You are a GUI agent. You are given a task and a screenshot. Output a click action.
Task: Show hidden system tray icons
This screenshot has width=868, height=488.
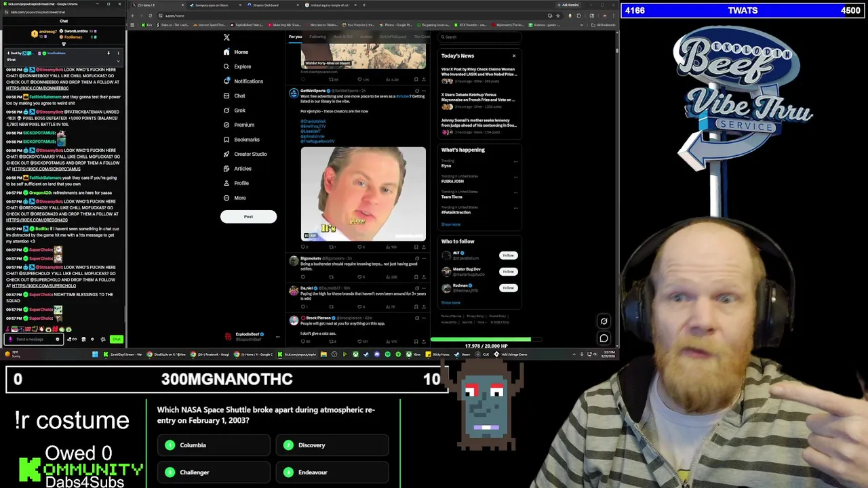click(x=574, y=354)
